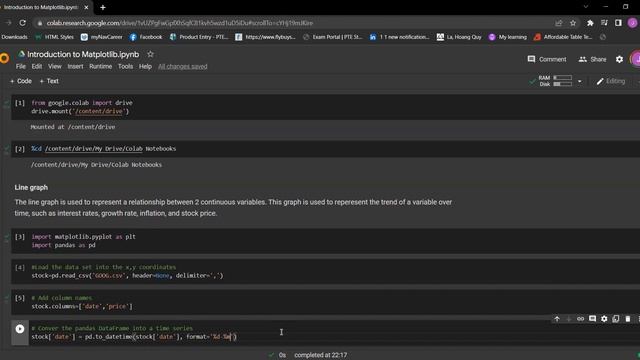This screenshot has height=360, width=640.
Task: Open the media control icon
Action: [604, 23]
